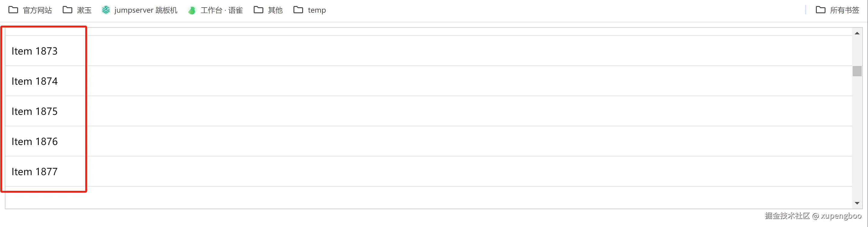The image size is (868, 227).
Task: Click the scroll up arrow
Action: pos(857,33)
